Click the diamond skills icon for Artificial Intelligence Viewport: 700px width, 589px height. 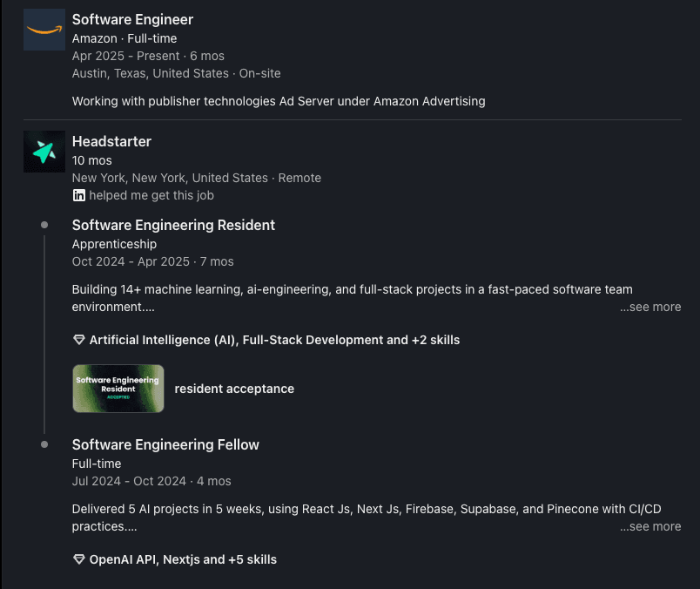pos(79,340)
